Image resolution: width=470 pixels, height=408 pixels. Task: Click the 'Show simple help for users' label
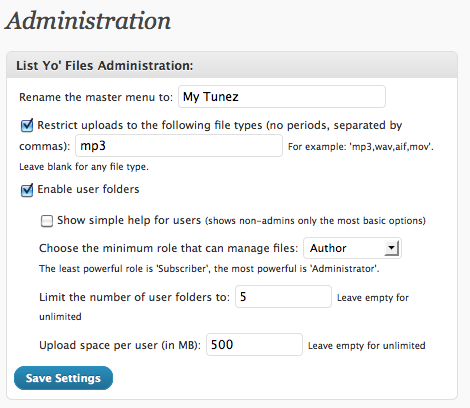tap(129, 220)
